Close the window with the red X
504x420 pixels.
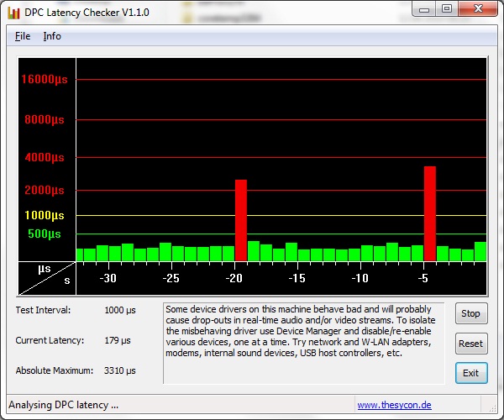click(476, 9)
